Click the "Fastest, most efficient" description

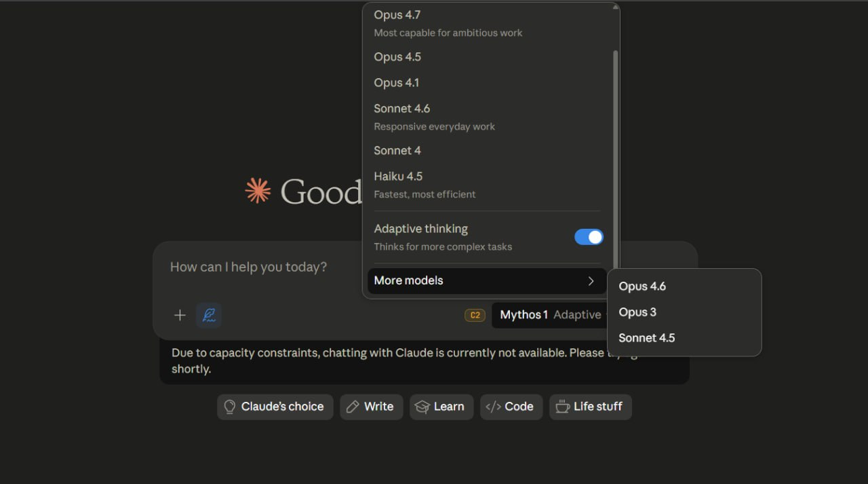425,194
